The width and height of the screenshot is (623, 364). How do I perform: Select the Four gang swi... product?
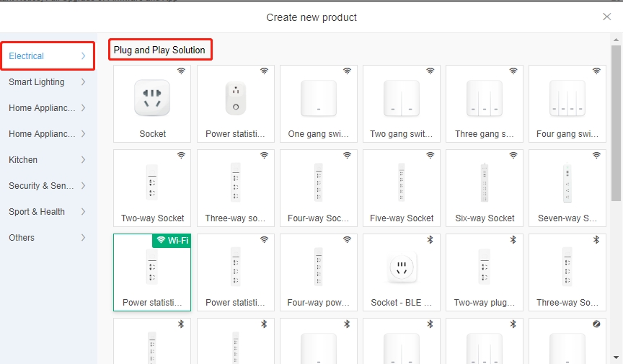click(567, 104)
